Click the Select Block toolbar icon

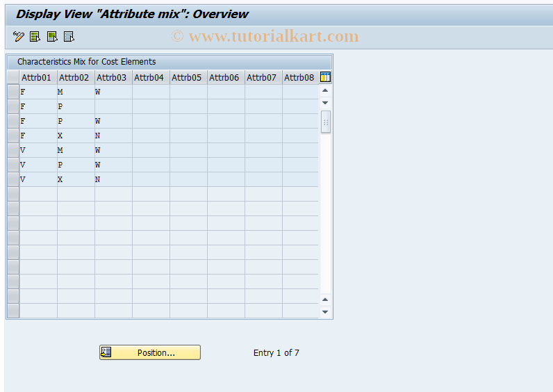point(52,36)
